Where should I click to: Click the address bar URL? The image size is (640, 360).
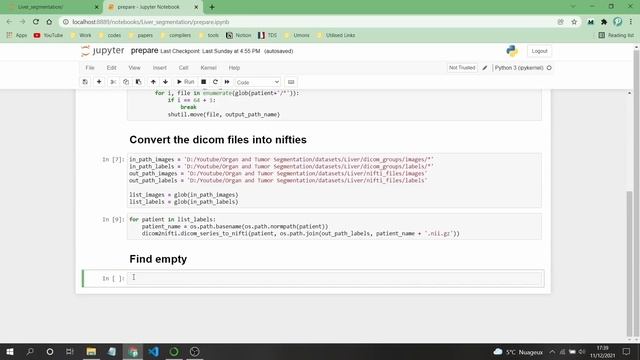click(x=151, y=22)
